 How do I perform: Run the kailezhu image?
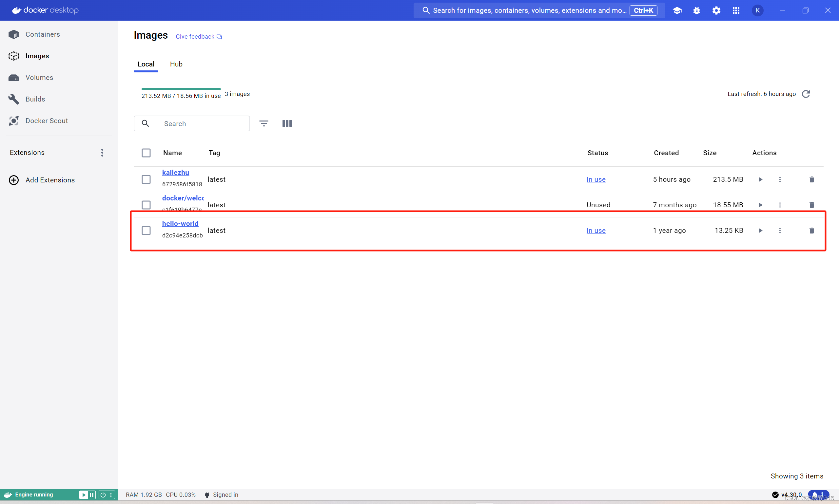pyautogui.click(x=760, y=179)
